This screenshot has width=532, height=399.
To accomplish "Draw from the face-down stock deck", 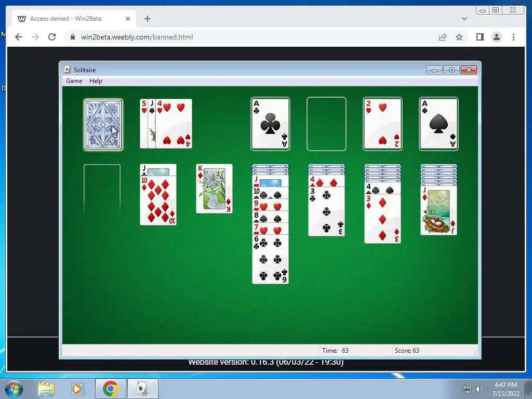I will [103, 125].
